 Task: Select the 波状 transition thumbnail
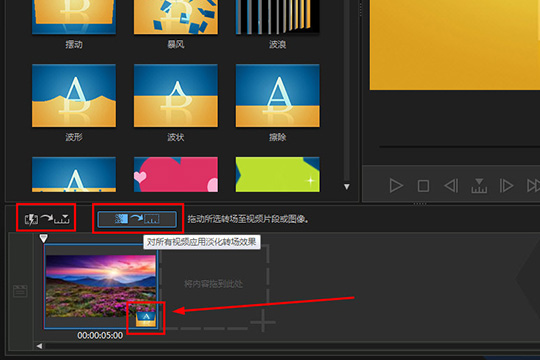(x=176, y=95)
